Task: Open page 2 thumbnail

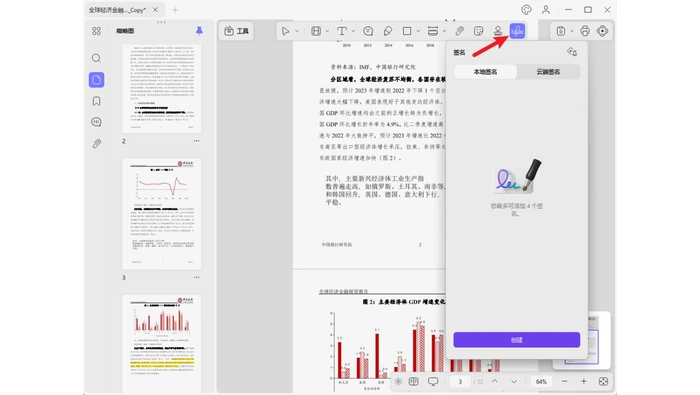Action: click(162, 88)
